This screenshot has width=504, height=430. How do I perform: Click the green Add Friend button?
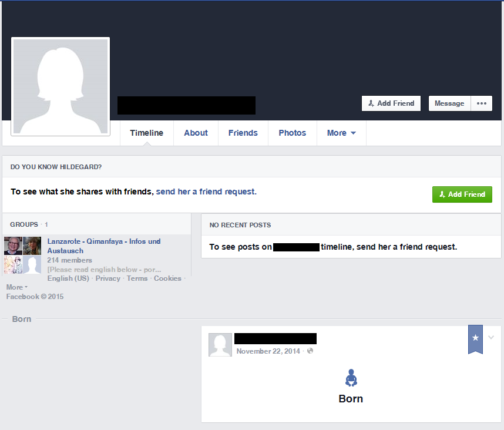pyautogui.click(x=462, y=194)
